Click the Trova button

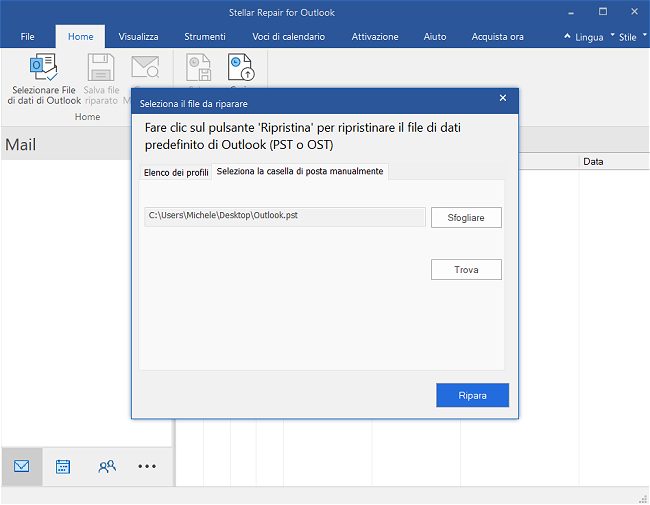tap(466, 269)
